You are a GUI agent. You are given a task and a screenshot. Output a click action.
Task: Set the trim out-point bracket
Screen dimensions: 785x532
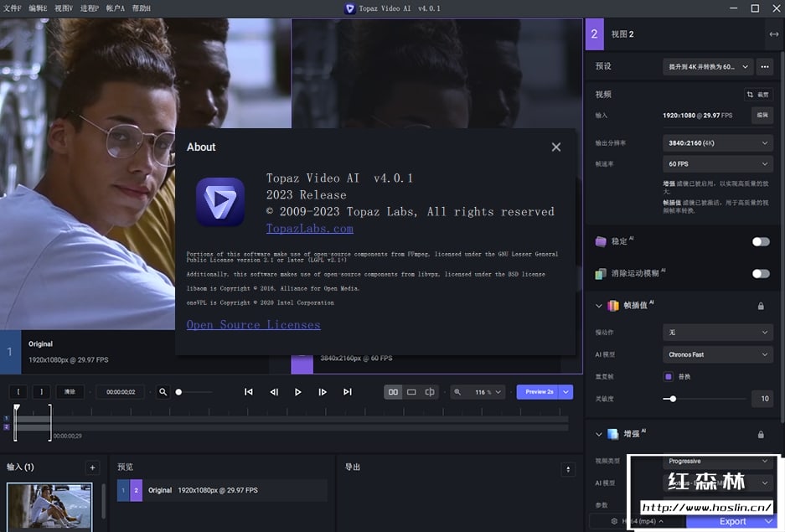[42, 392]
